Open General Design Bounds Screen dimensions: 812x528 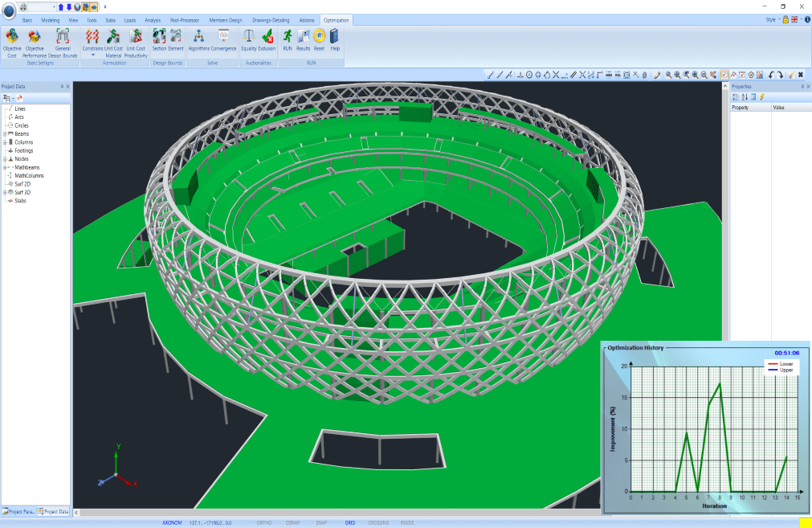63,43
